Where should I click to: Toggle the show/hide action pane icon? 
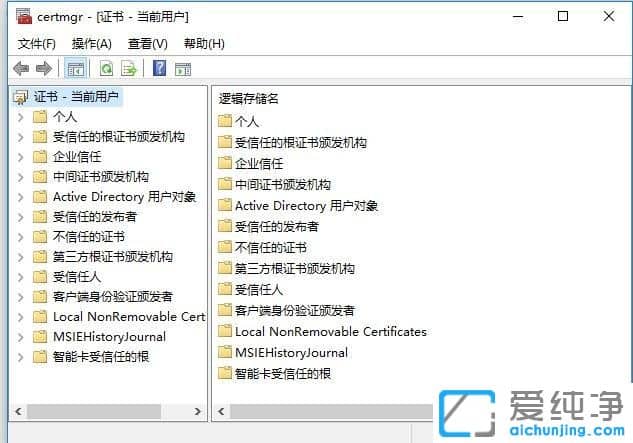point(183,69)
